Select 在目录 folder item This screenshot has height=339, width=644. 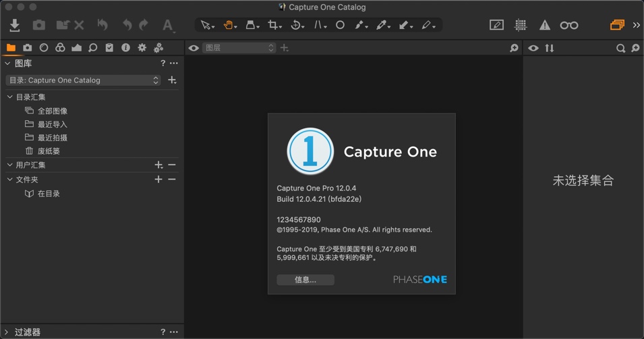point(49,193)
